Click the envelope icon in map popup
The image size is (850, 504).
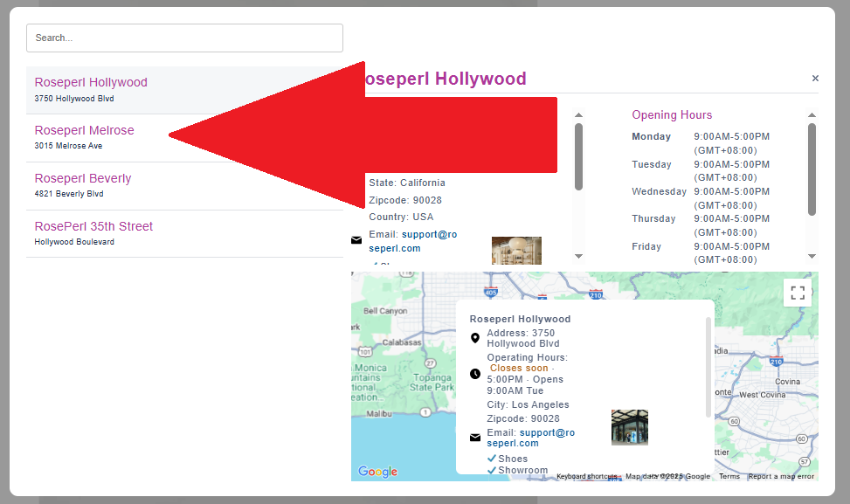[x=475, y=438]
